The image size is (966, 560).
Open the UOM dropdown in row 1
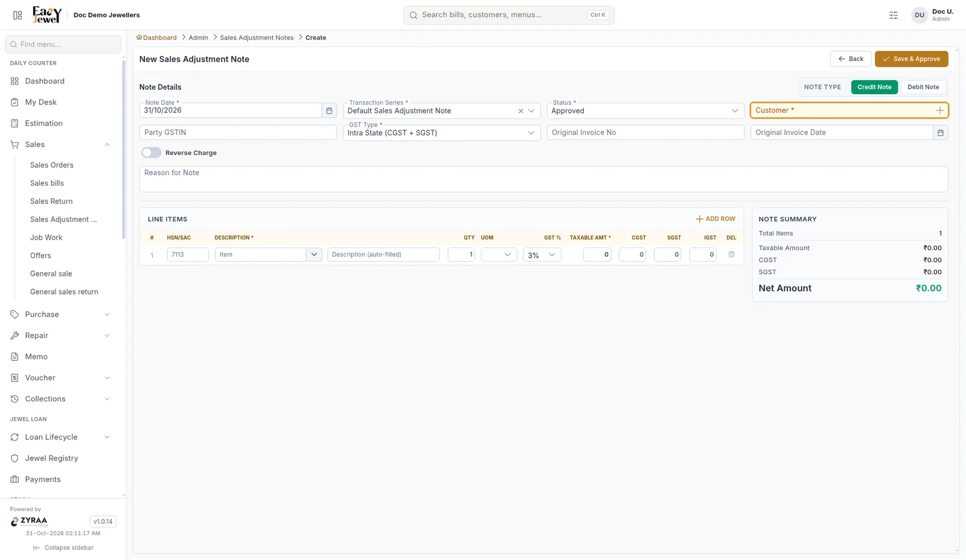pos(499,255)
